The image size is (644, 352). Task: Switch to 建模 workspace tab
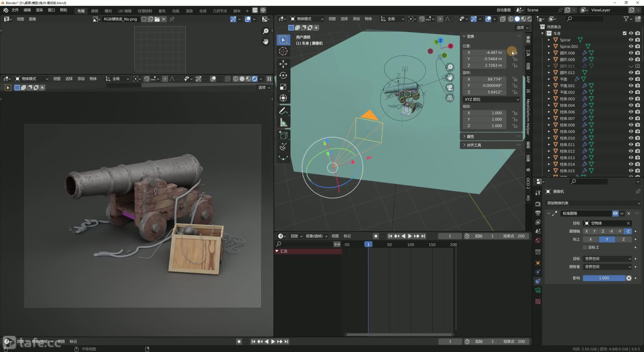(x=95, y=11)
